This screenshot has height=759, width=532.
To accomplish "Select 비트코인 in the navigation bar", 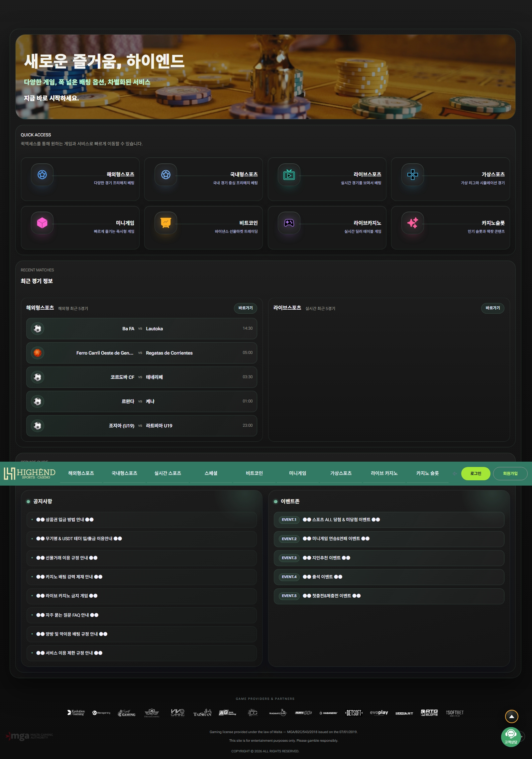I will (x=254, y=473).
